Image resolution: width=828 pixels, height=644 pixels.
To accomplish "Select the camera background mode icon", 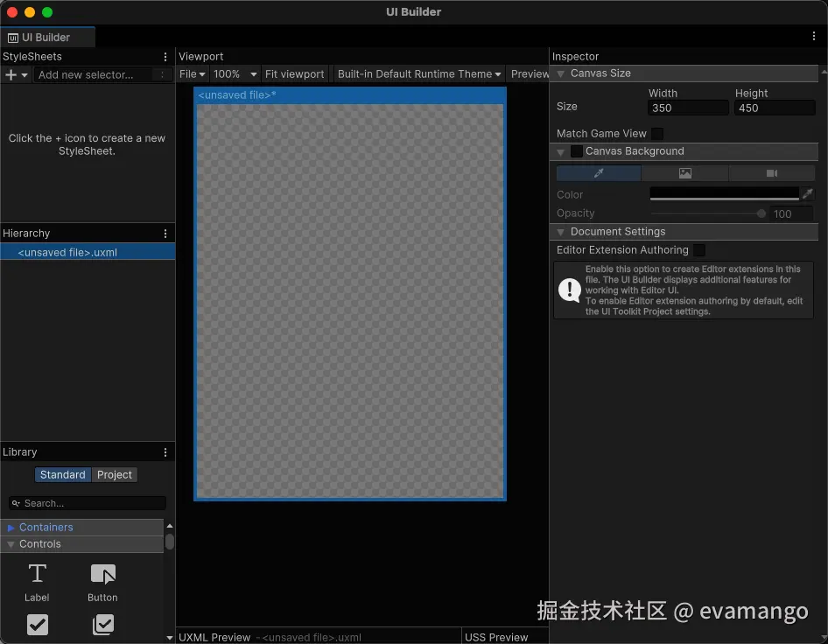I will tap(771, 173).
